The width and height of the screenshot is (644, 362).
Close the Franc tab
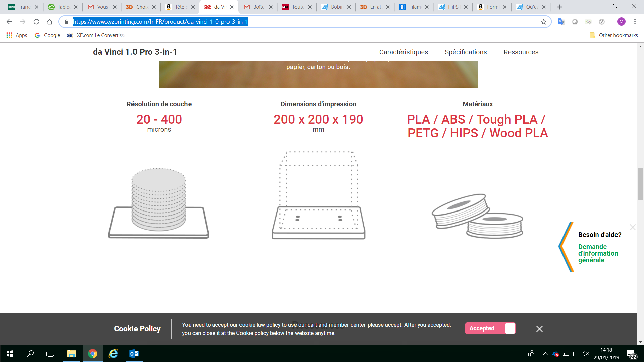[x=37, y=7]
